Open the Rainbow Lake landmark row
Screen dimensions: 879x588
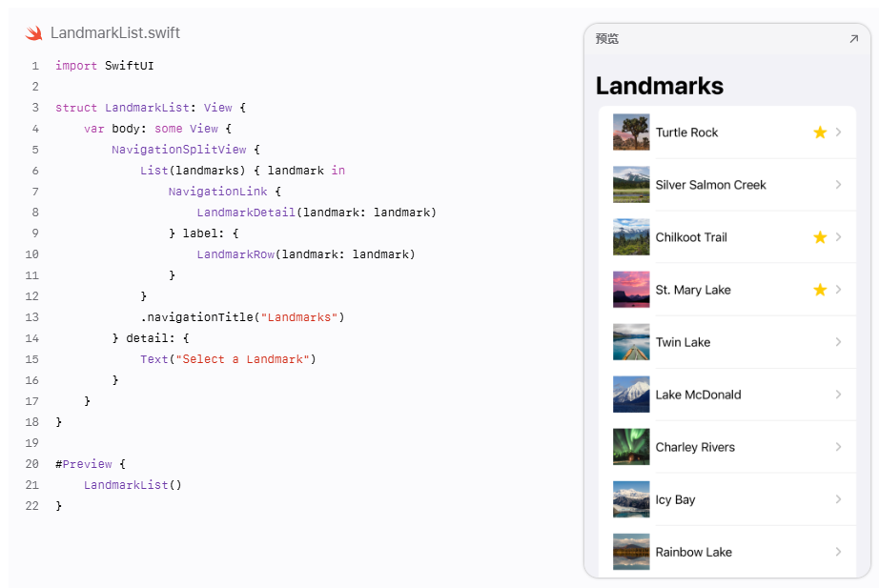coord(727,552)
